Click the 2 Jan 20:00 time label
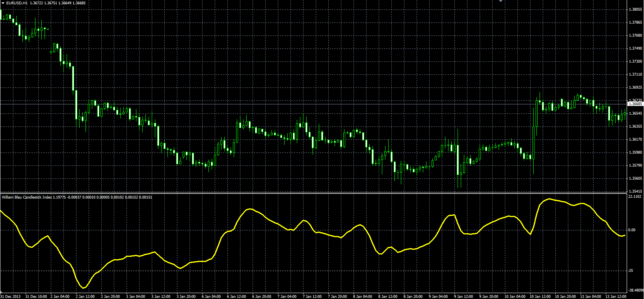 point(110,297)
